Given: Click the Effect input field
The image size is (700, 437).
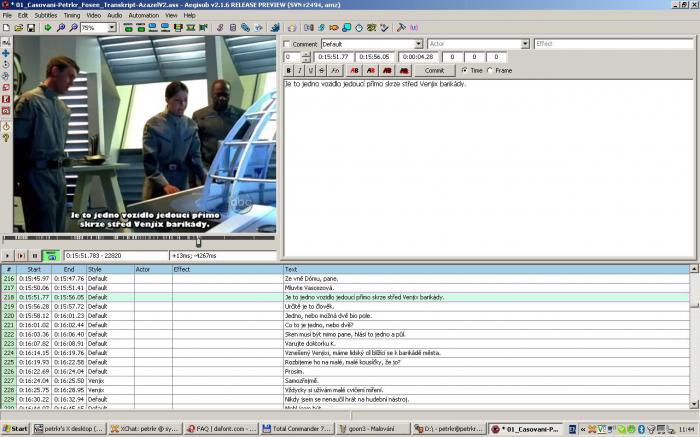Looking at the screenshot, I should click(613, 44).
